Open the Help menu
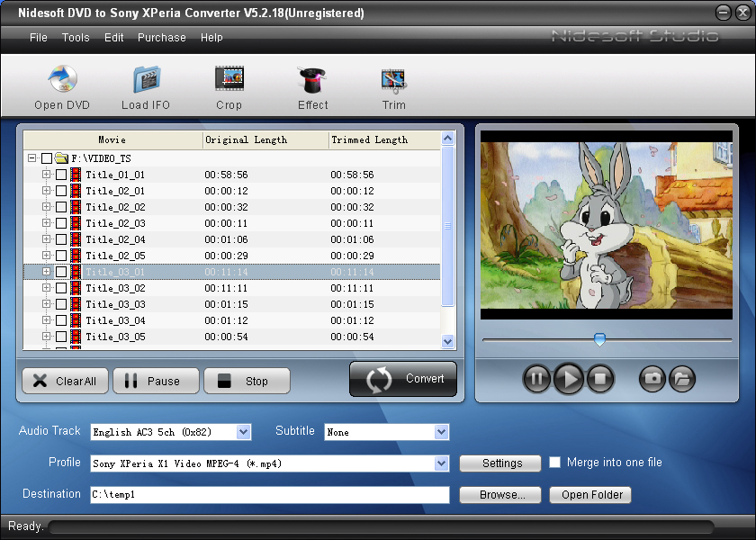Screen dimensions: 756x540 (x=211, y=38)
